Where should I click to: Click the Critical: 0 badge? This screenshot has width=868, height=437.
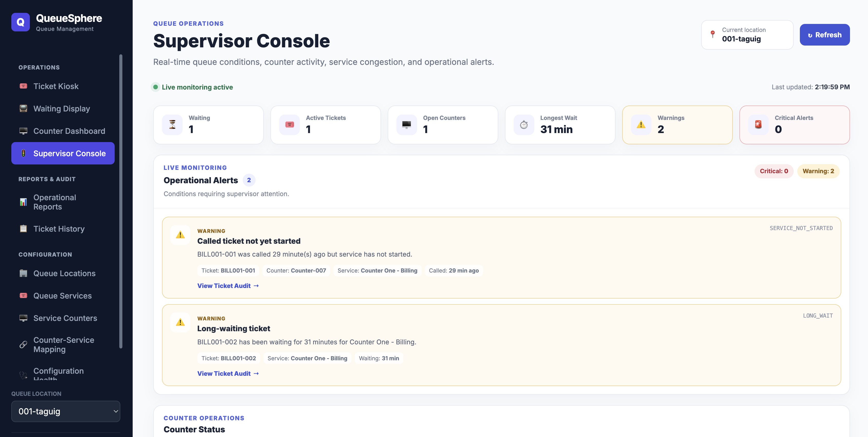click(774, 171)
